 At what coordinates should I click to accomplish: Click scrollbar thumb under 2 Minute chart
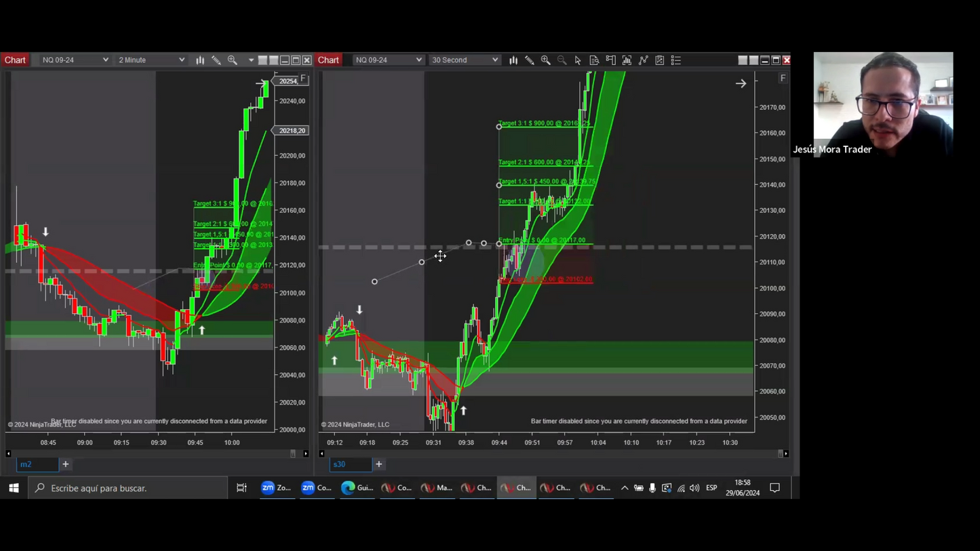click(x=293, y=453)
